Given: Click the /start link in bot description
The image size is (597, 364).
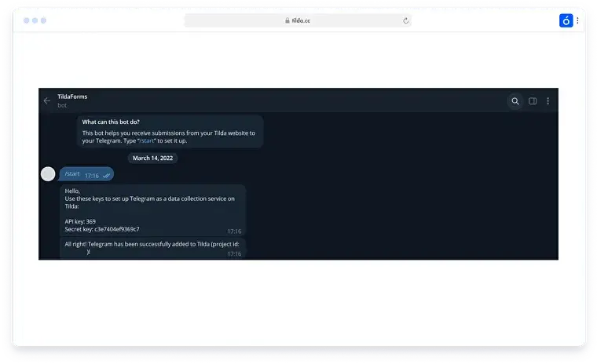Looking at the screenshot, I should (x=147, y=140).
